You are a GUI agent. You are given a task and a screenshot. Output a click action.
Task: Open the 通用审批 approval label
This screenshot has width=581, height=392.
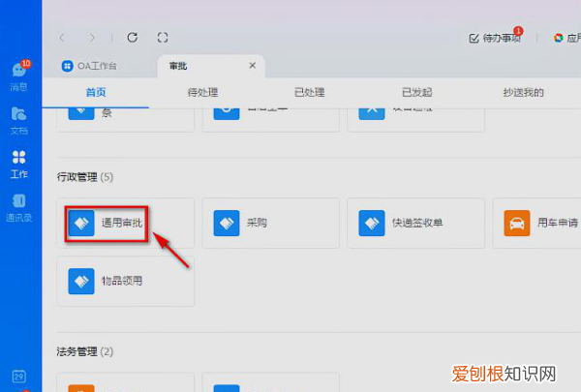point(122,223)
